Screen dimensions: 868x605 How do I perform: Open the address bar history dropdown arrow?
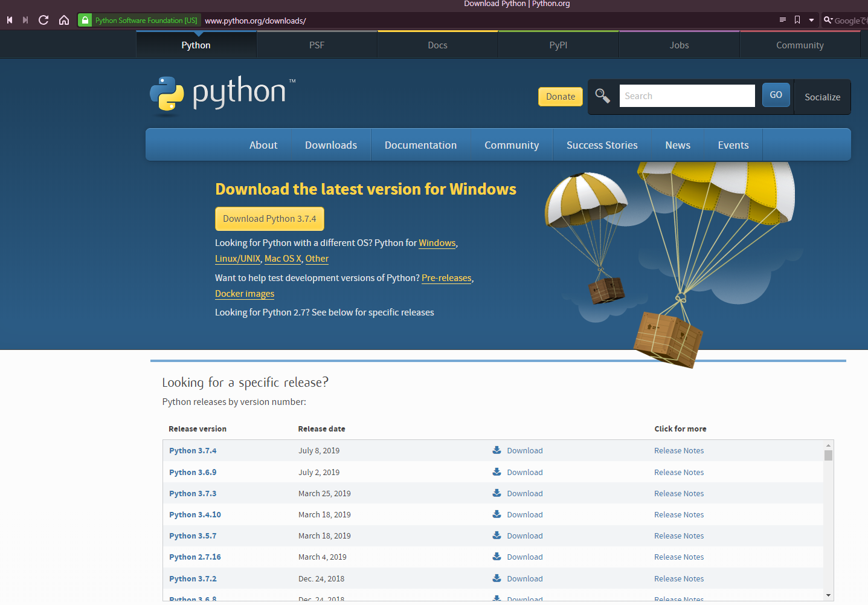[811, 20]
